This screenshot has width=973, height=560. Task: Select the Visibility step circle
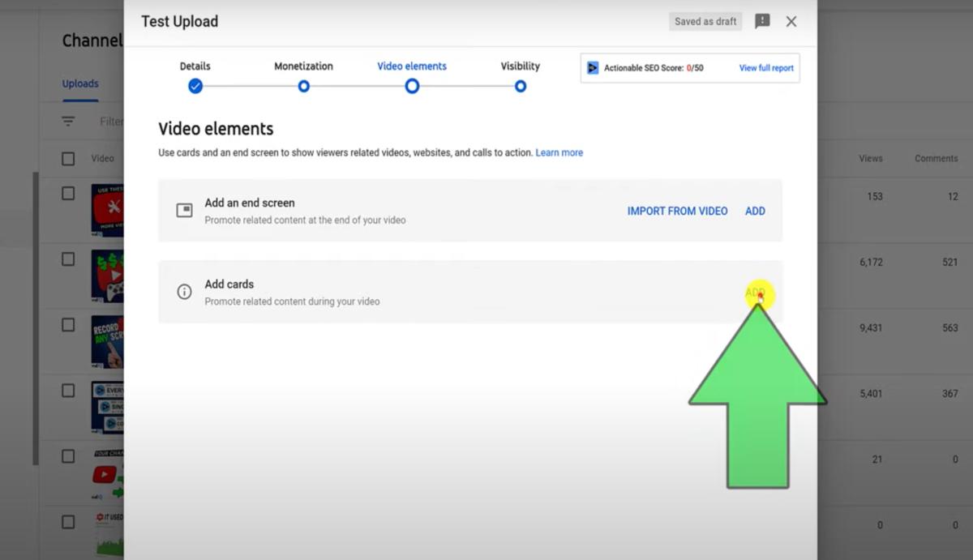(x=520, y=86)
